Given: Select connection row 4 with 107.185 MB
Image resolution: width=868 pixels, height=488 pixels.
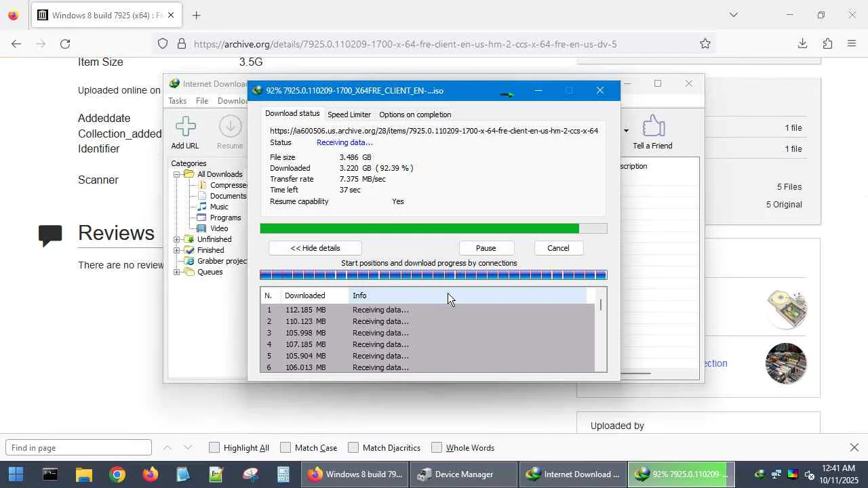Looking at the screenshot, I should tap(427, 344).
